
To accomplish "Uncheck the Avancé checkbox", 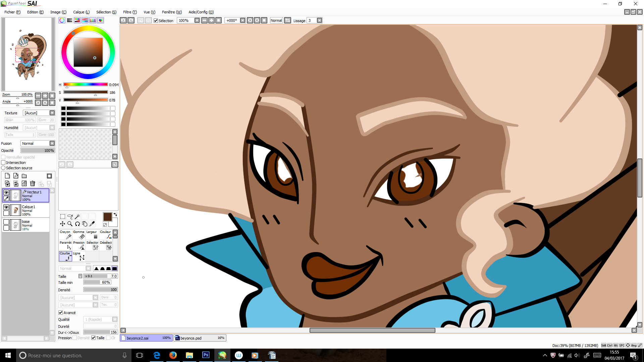I will (61, 313).
